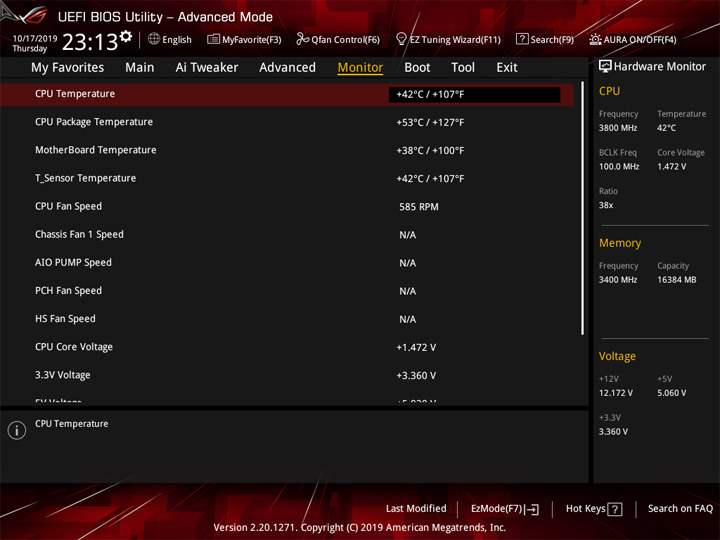Open settings gear next to the clock
720x540 pixels.
tap(126, 36)
